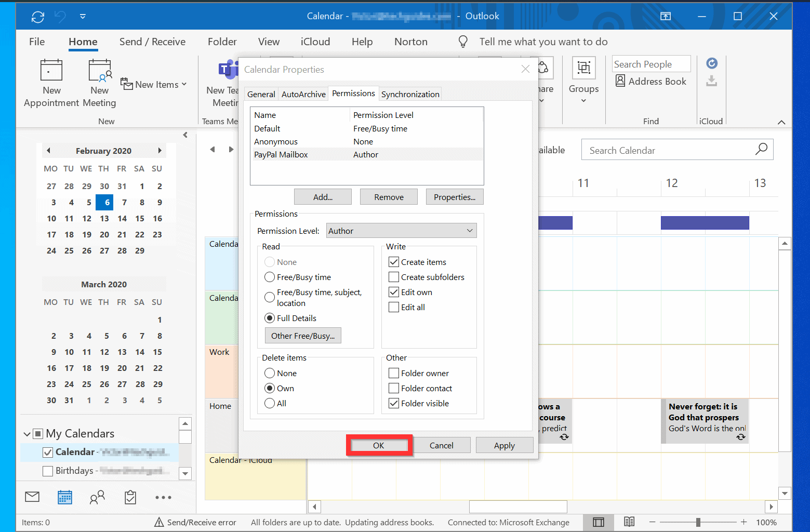Uncheck the Edit own checkbox
The width and height of the screenshot is (810, 532).
394,292
